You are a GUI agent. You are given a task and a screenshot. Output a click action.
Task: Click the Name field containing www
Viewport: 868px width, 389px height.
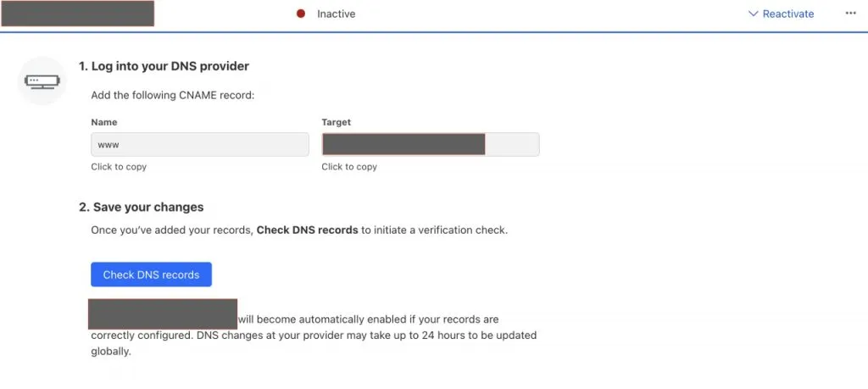coord(199,144)
